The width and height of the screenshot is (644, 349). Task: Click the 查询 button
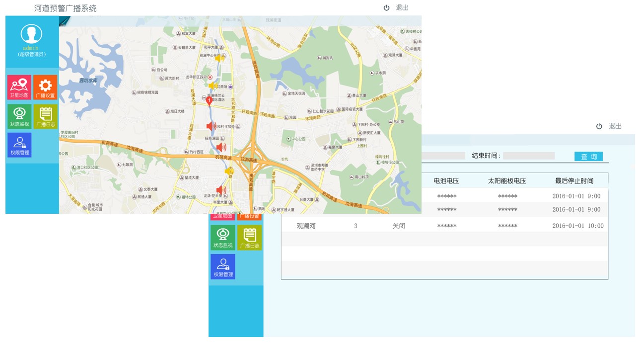click(x=588, y=157)
